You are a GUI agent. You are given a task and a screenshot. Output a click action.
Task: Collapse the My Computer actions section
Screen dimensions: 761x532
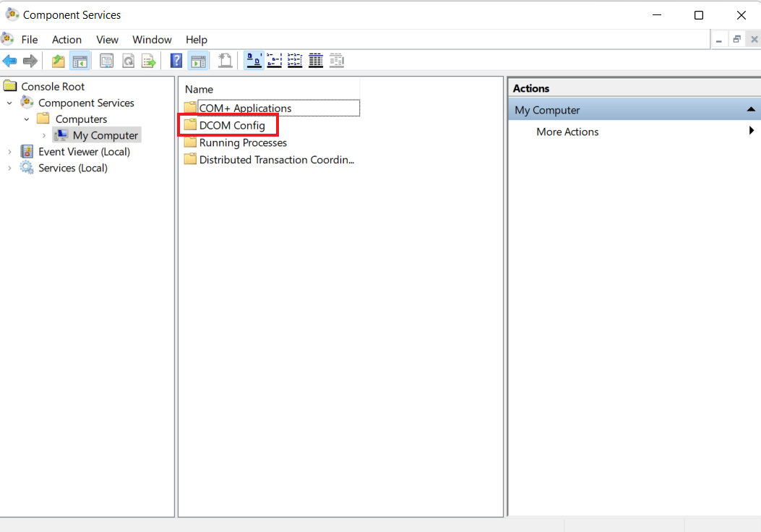pyautogui.click(x=751, y=110)
